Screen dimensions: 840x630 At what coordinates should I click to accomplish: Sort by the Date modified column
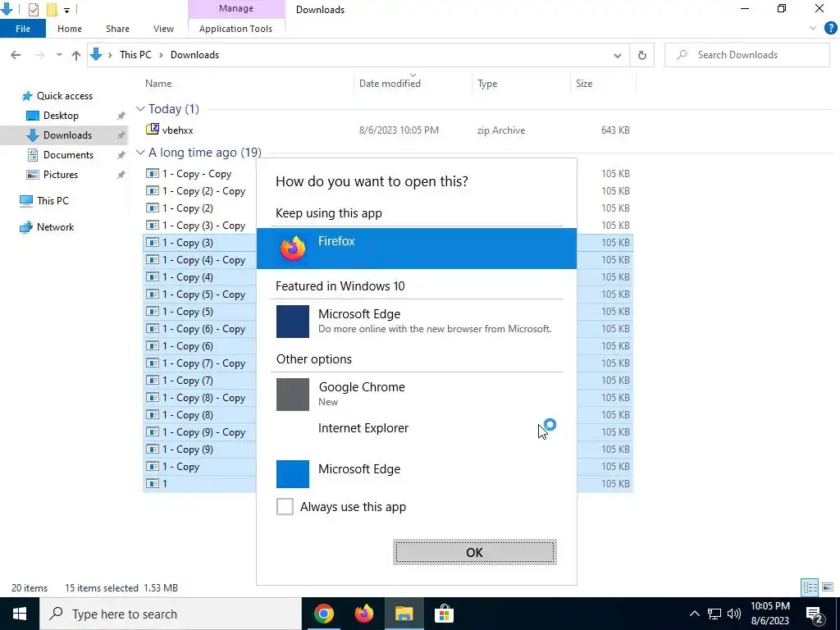coord(390,84)
